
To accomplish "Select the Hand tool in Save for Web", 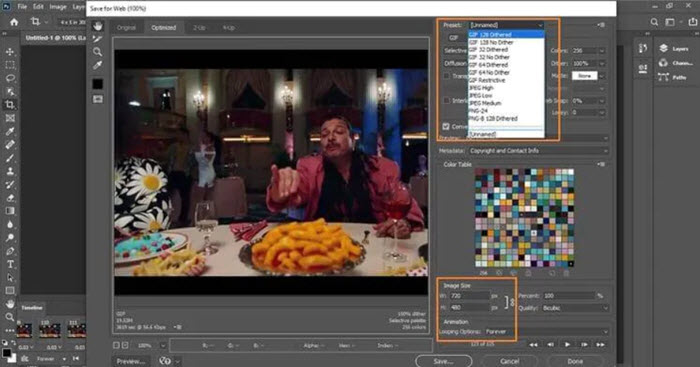I will pos(98,26).
